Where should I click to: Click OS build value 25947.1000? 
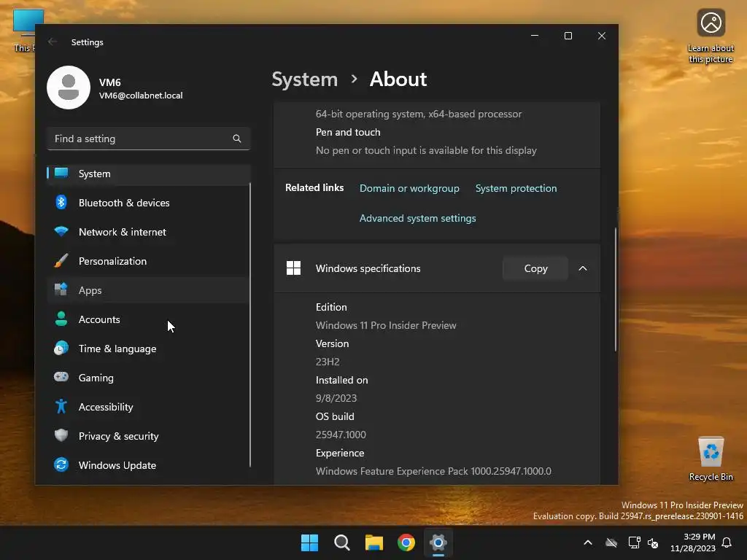coord(341,435)
